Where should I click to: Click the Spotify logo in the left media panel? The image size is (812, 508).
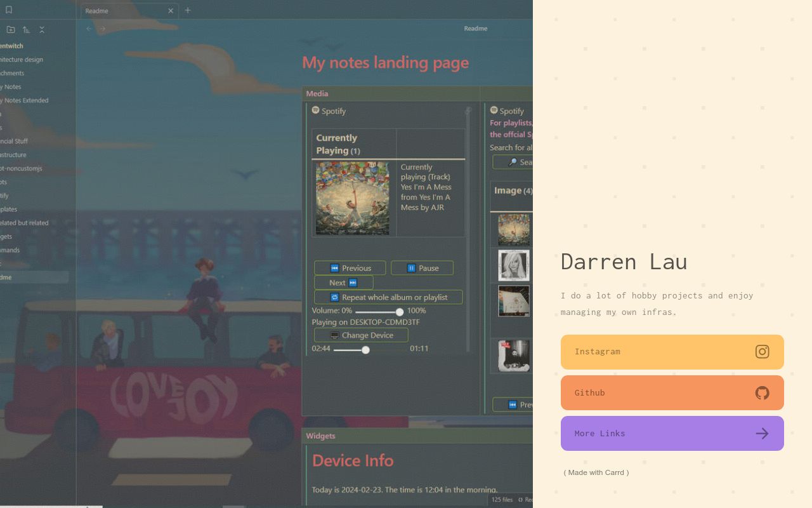(315, 110)
